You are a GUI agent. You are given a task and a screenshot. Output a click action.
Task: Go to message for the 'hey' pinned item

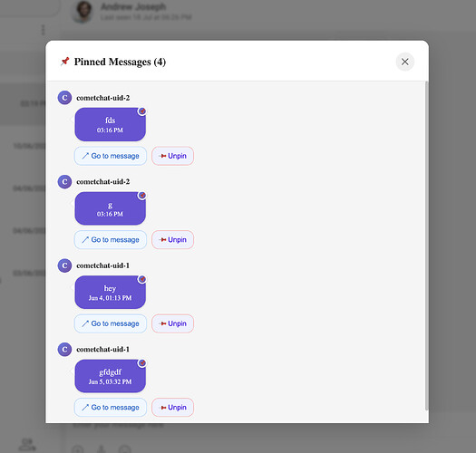tap(111, 323)
